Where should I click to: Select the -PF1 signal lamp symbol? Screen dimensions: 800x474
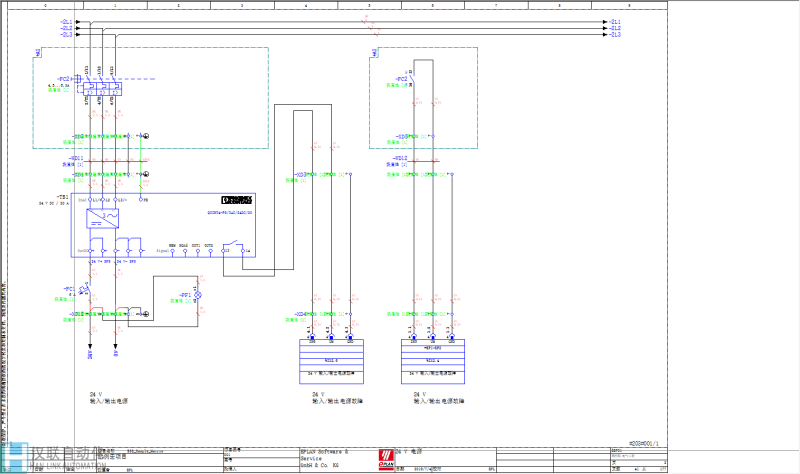click(197, 296)
